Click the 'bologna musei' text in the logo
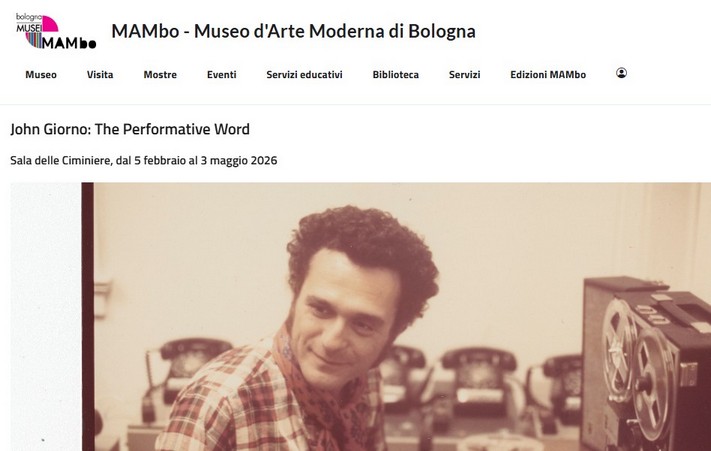711x451 pixels. 29,22
